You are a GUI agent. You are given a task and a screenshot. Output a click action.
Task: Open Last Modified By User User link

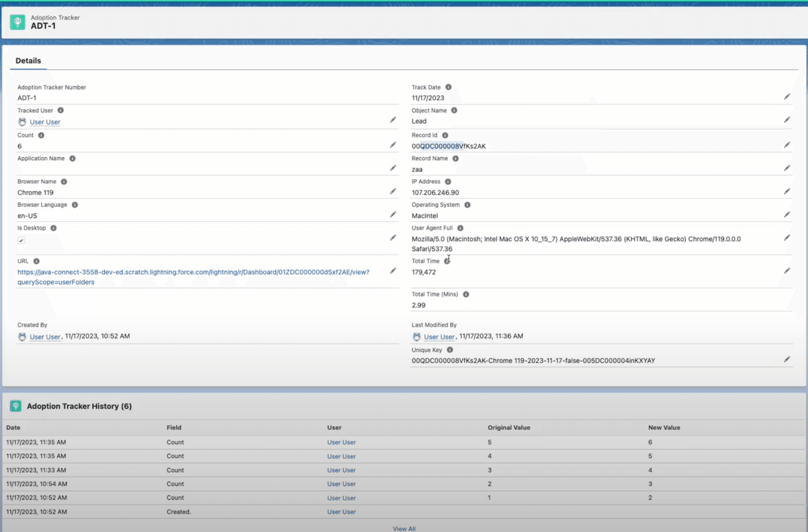click(439, 337)
